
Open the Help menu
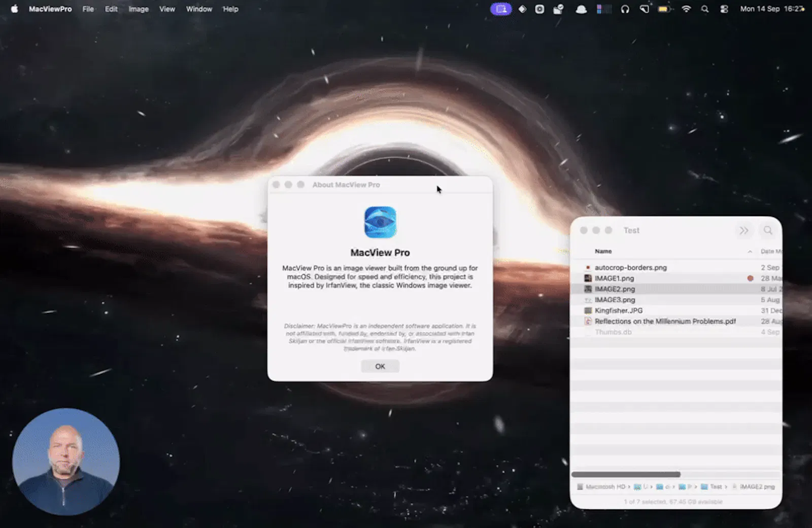tap(230, 9)
